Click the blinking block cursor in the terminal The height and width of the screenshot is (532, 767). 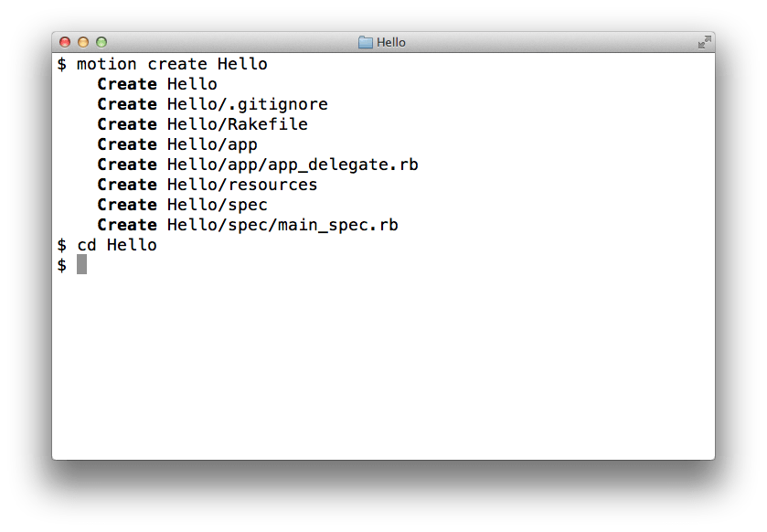pyautogui.click(x=81, y=264)
